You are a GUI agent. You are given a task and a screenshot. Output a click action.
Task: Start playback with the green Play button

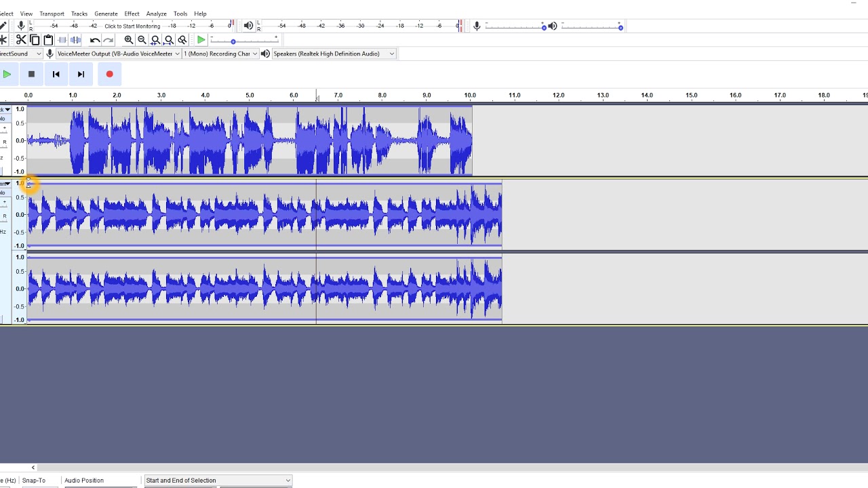tap(7, 74)
